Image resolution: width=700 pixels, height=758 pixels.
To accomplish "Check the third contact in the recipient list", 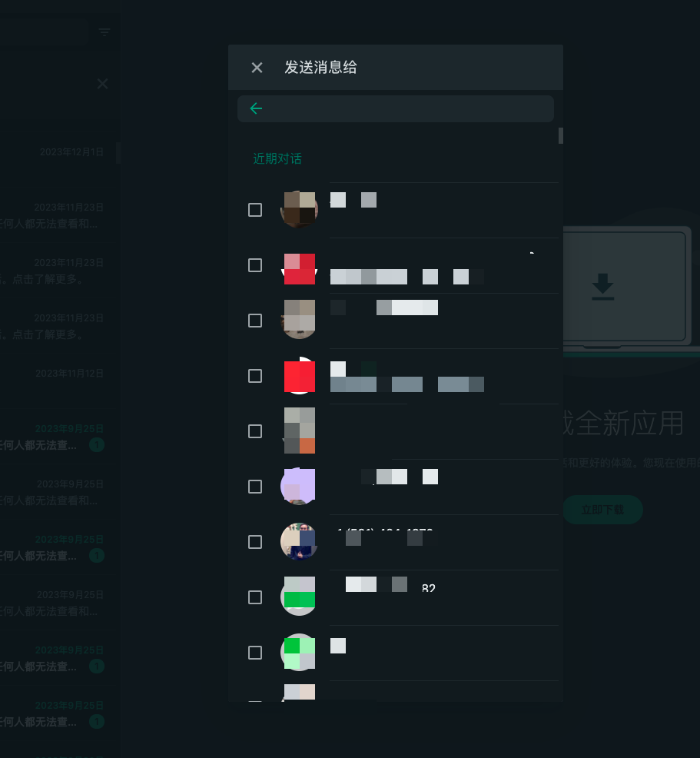I will (255, 321).
